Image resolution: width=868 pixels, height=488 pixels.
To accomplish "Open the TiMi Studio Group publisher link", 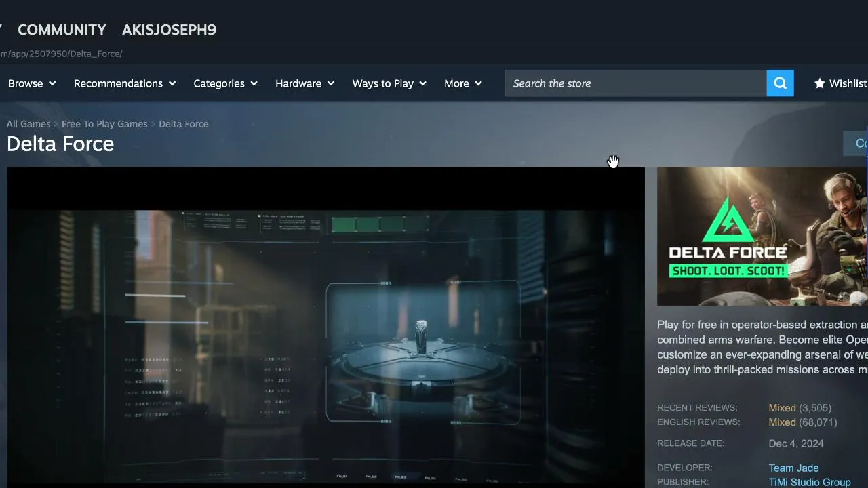I will [810, 482].
